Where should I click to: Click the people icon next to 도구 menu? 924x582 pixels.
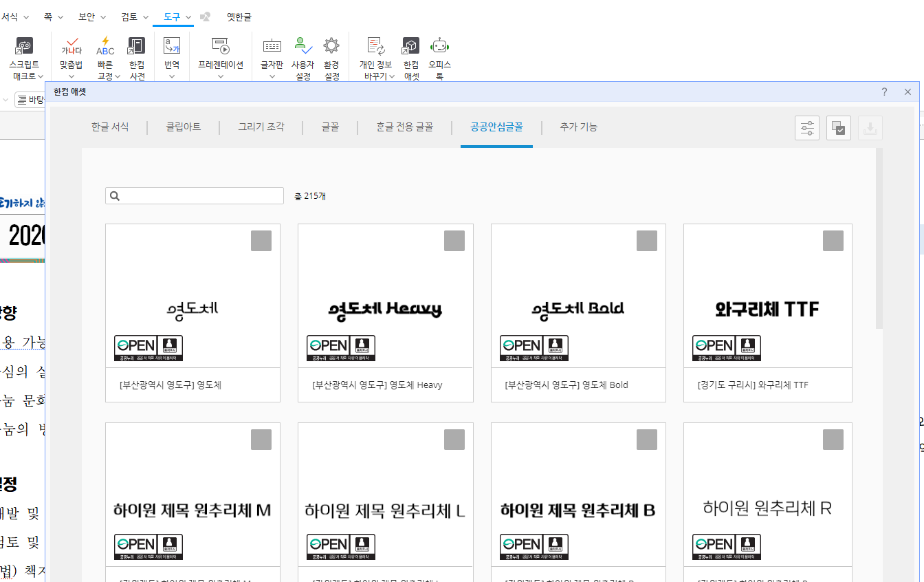pos(206,17)
